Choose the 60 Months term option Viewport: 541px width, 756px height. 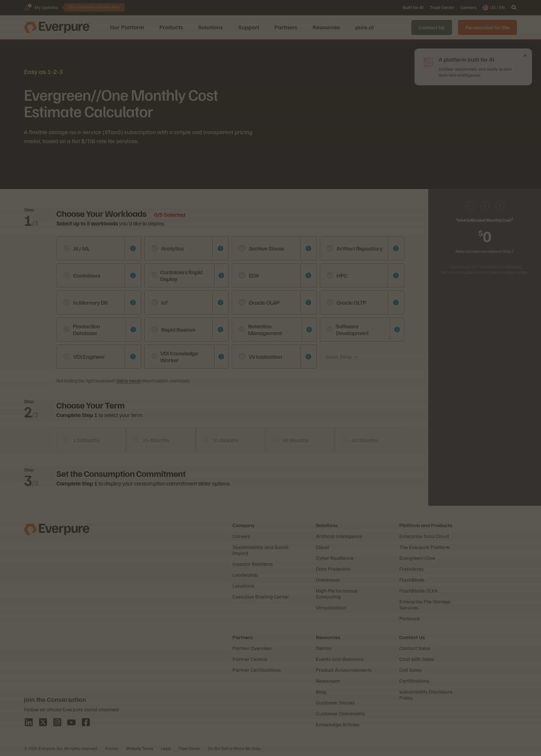[x=369, y=440]
